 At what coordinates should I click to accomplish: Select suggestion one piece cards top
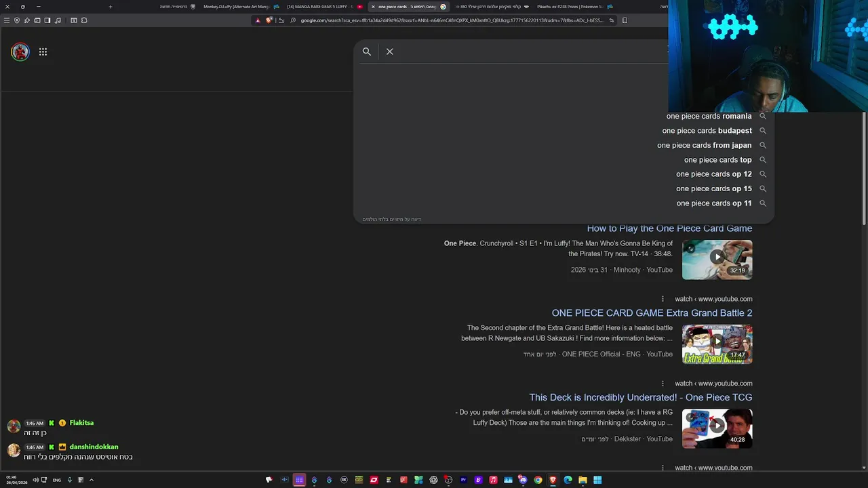tap(717, 160)
